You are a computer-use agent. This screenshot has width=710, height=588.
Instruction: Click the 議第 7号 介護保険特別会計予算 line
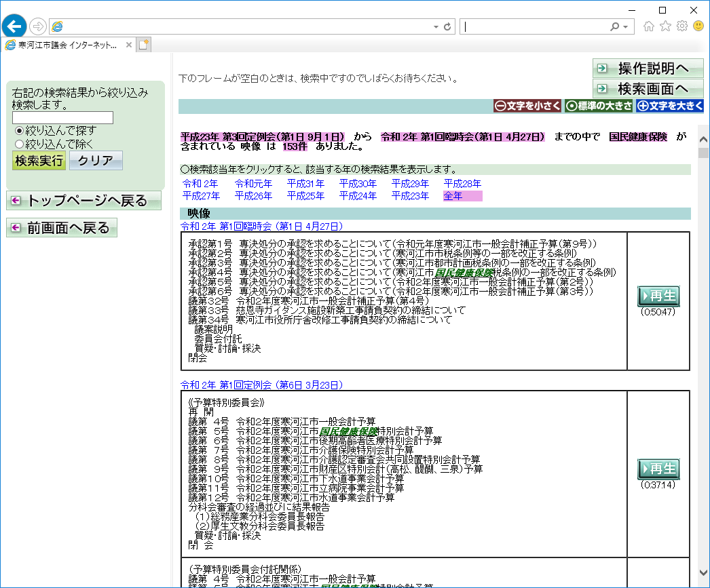301,450
